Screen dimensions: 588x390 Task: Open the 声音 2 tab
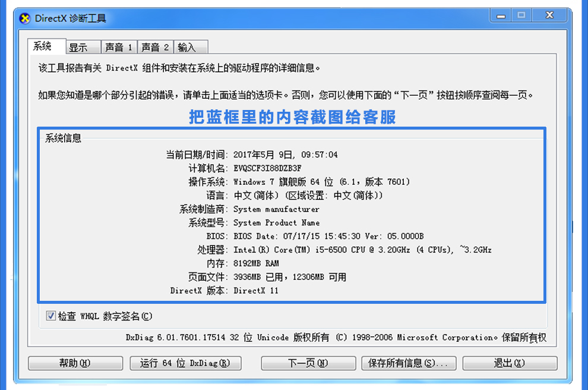(155, 48)
